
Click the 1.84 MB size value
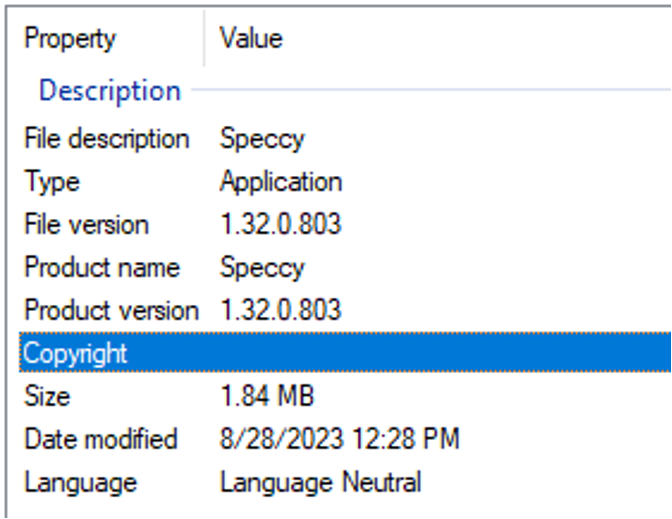click(267, 395)
